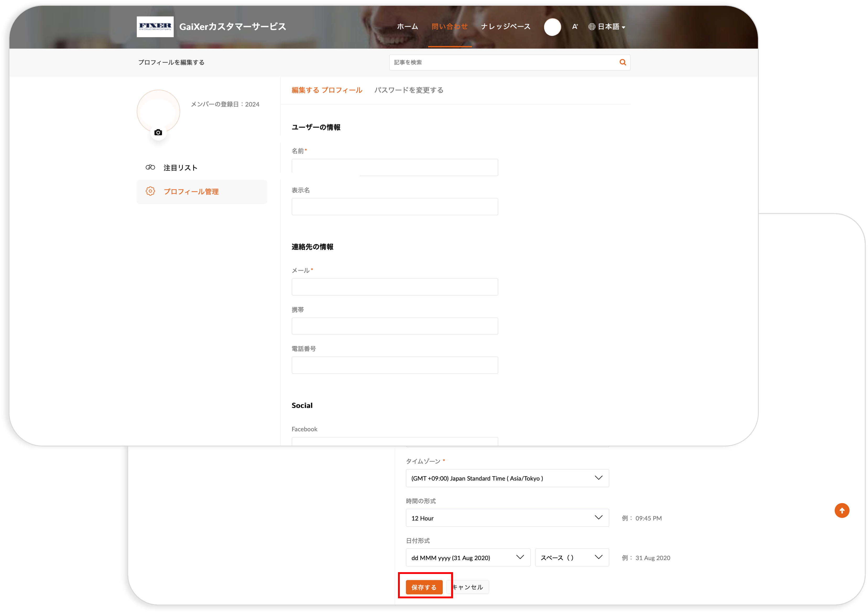This screenshot has width=868, height=613.
Task: Click the binoculars icon beside 注目リスト
Action: pos(150,167)
